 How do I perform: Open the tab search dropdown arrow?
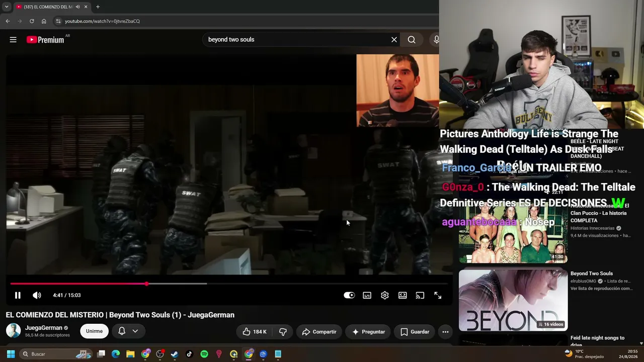click(6, 7)
